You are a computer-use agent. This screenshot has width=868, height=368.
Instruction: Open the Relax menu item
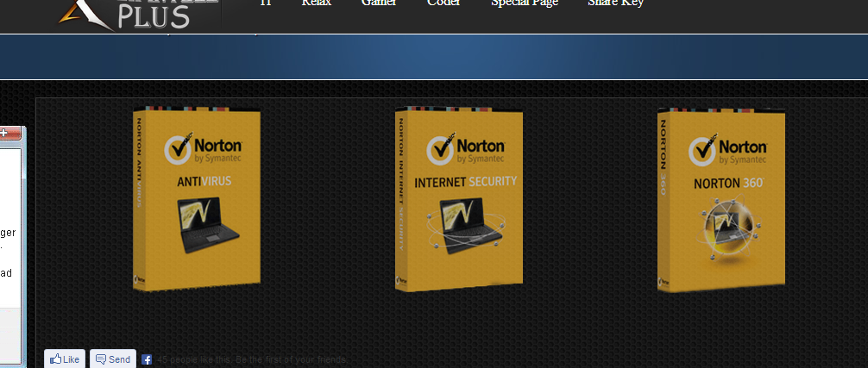click(316, 3)
